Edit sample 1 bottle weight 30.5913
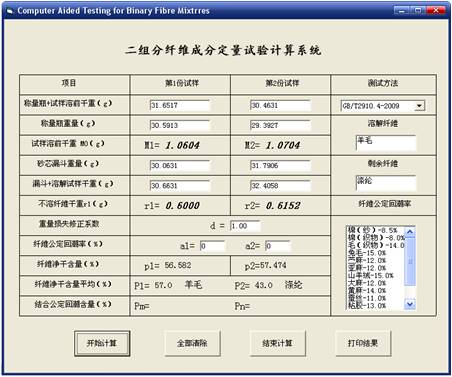This screenshot has width=452, height=377. pos(180,125)
